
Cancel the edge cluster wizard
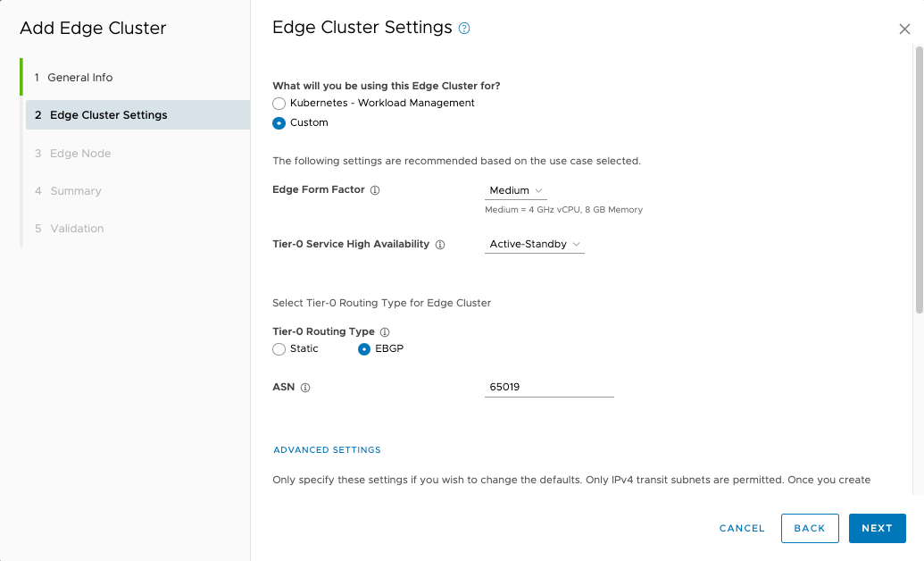click(x=742, y=528)
